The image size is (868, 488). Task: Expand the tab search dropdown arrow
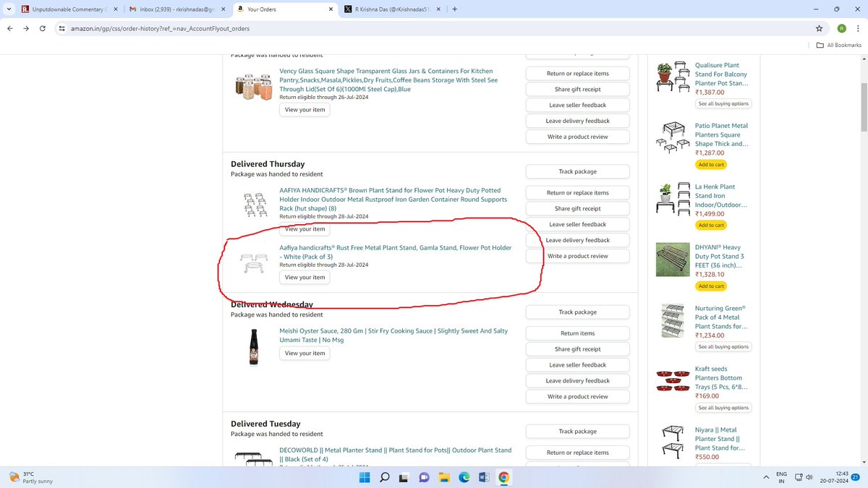(x=7, y=9)
